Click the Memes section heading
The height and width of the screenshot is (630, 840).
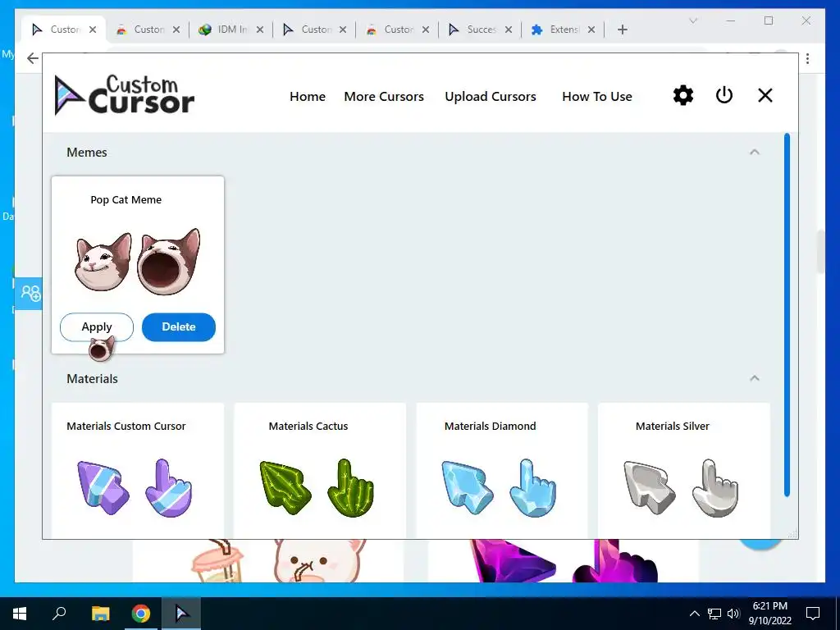[87, 152]
